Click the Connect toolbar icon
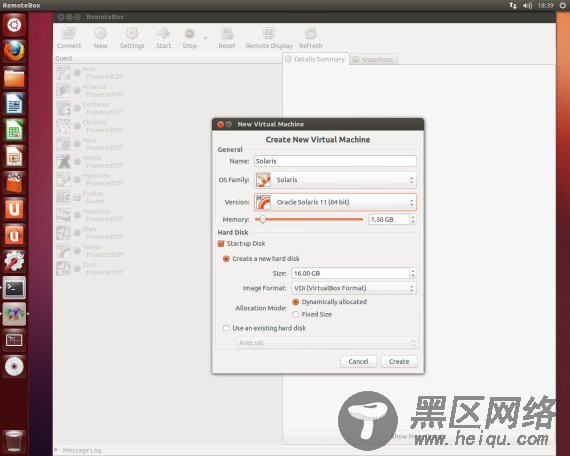This screenshot has width=570, height=456. (x=69, y=38)
